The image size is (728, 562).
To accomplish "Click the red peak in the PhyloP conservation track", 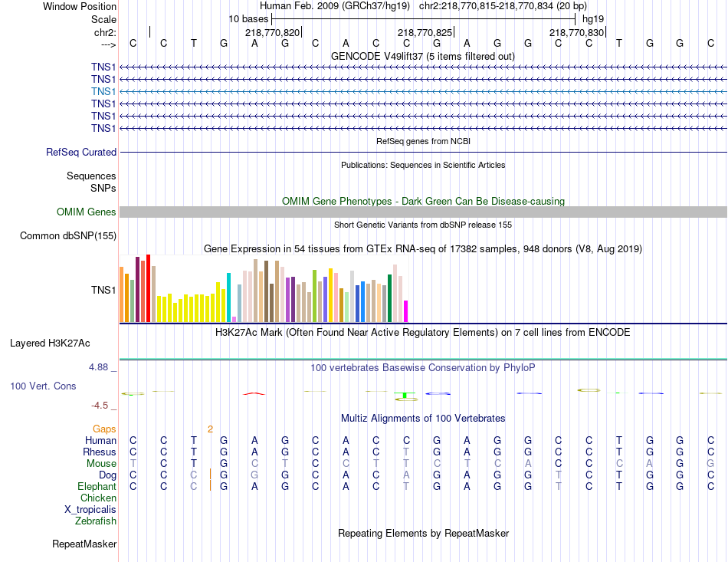I will click(254, 394).
